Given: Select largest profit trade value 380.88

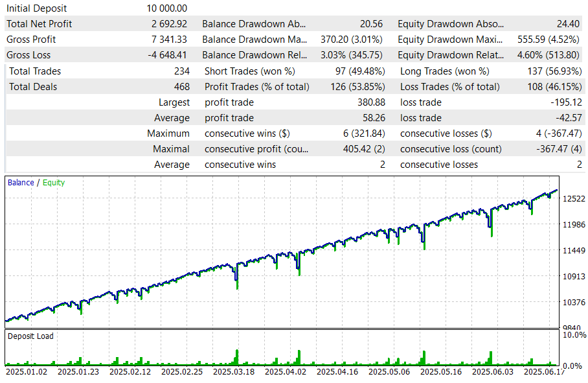Looking at the screenshot, I should click(371, 102).
